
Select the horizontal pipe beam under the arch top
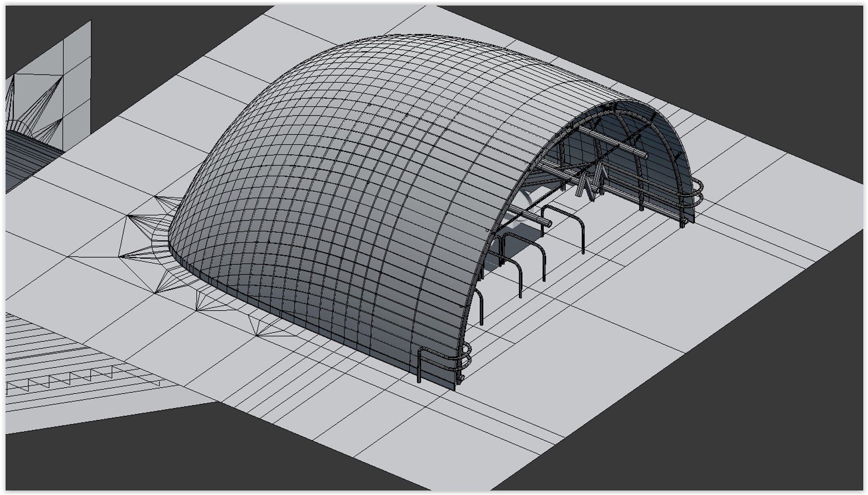[613, 143]
